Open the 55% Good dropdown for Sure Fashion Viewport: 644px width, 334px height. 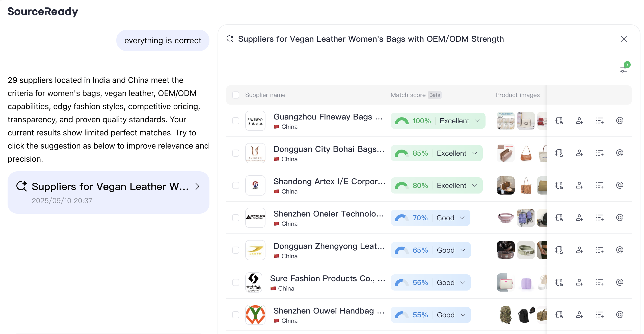463,282
